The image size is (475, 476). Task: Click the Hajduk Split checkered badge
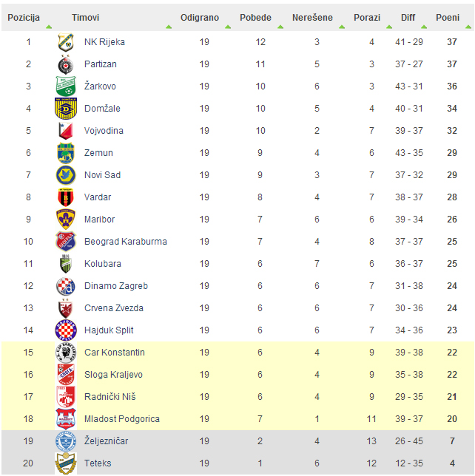coord(66,330)
